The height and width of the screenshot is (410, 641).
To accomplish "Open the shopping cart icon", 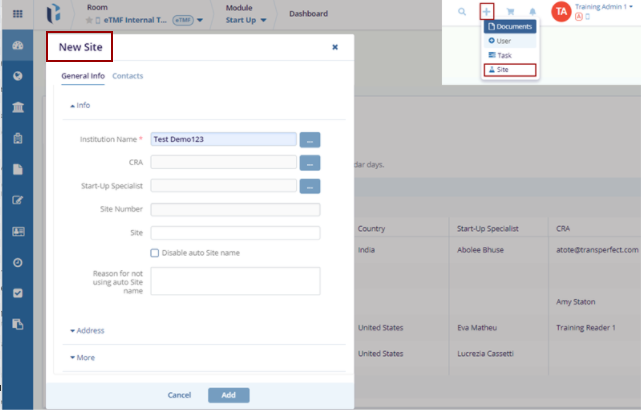I will click(x=510, y=12).
